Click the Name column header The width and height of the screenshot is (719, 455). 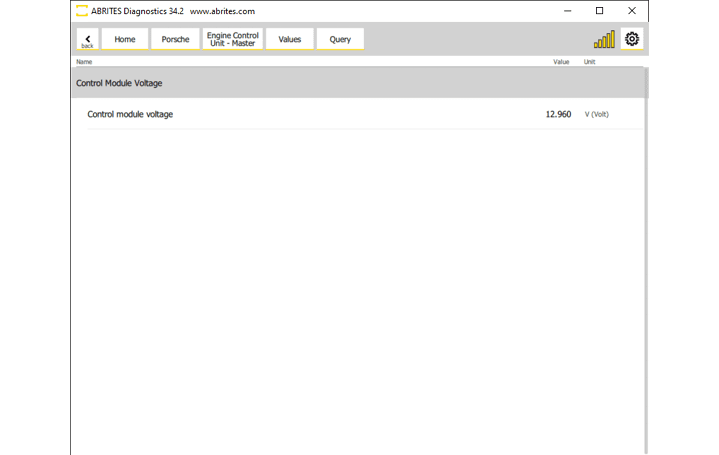84,62
